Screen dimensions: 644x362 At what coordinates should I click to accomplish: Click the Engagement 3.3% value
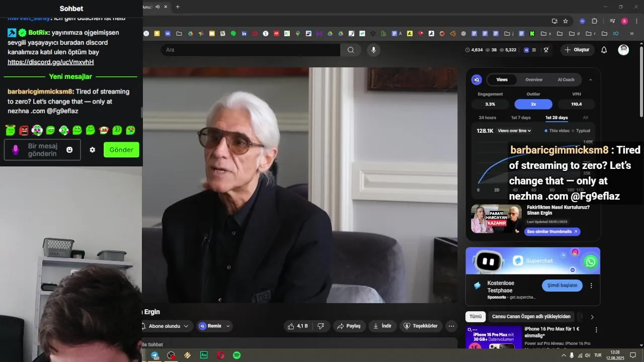(x=490, y=104)
